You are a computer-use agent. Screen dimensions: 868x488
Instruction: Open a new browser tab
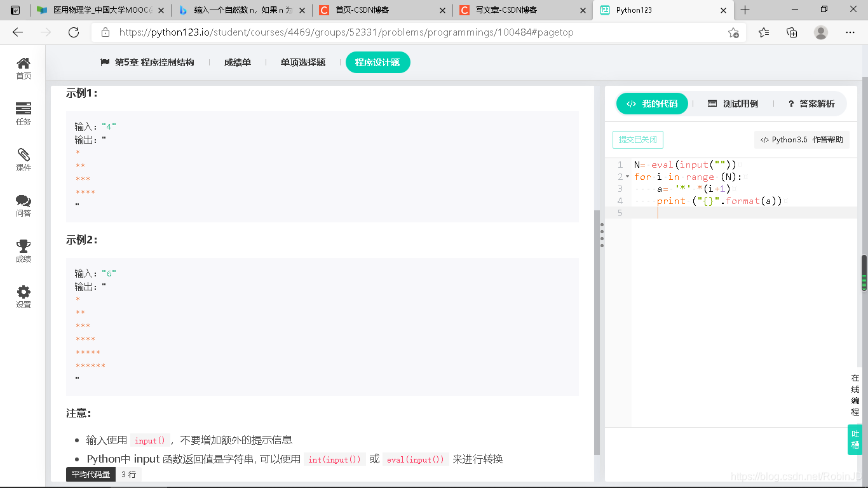(x=745, y=10)
